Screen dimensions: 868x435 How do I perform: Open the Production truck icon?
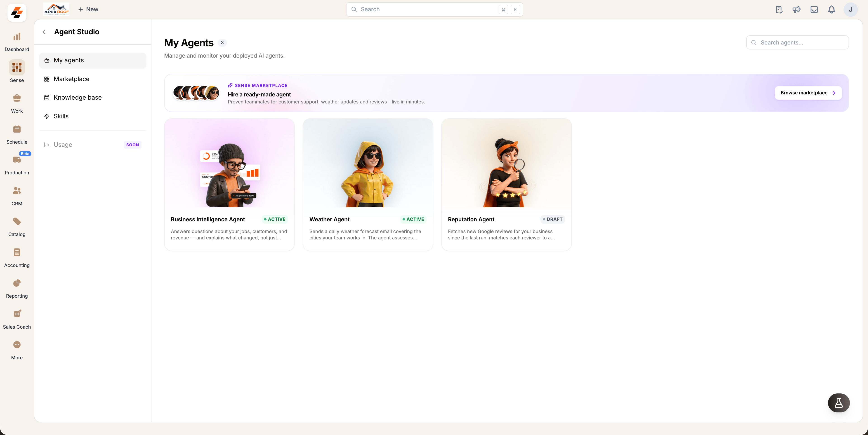coord(17,160)
